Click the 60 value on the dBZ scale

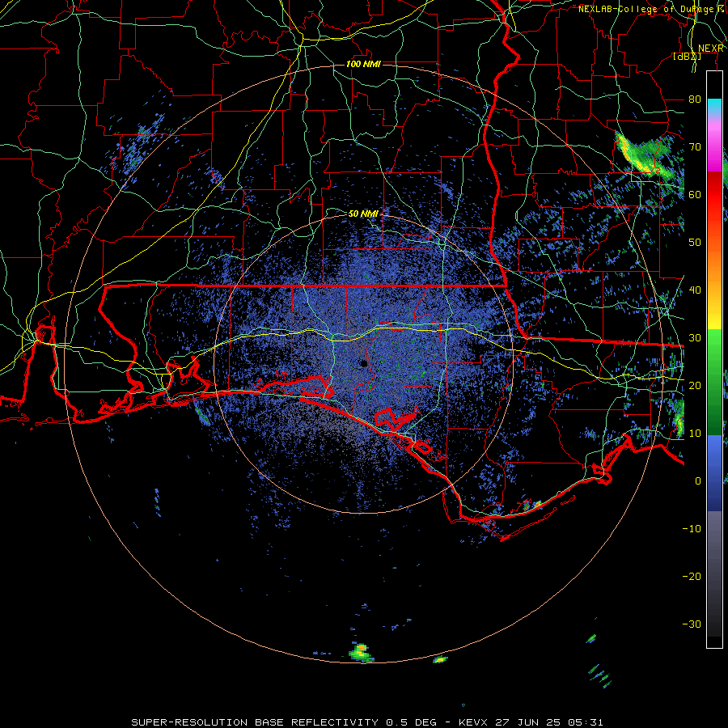pyautogui.click(x=695, y=194)
